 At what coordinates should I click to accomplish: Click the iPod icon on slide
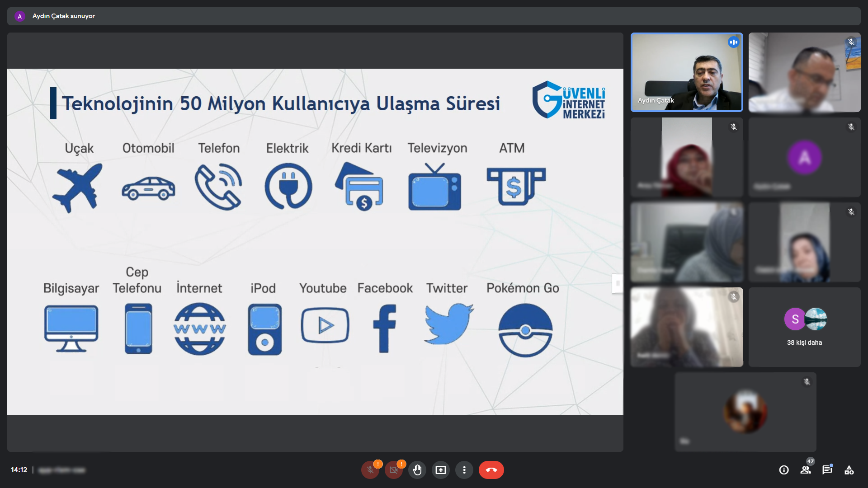(265, 329)
